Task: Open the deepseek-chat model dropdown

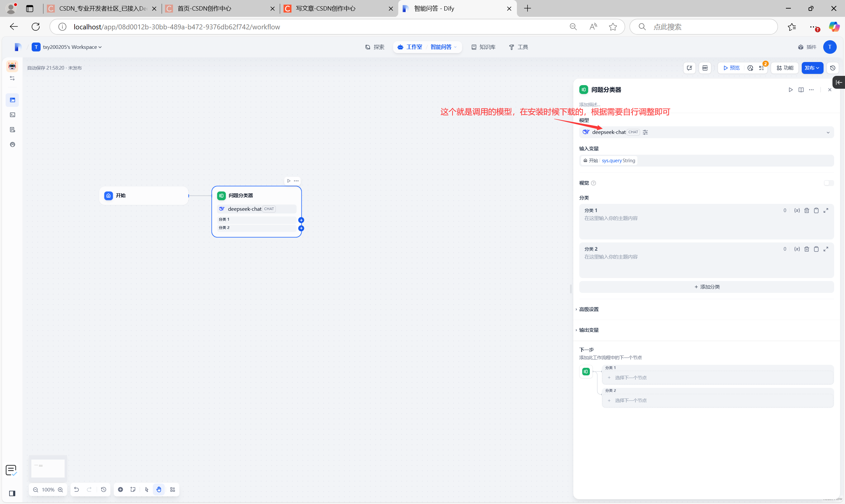Action: click(828, 133)
